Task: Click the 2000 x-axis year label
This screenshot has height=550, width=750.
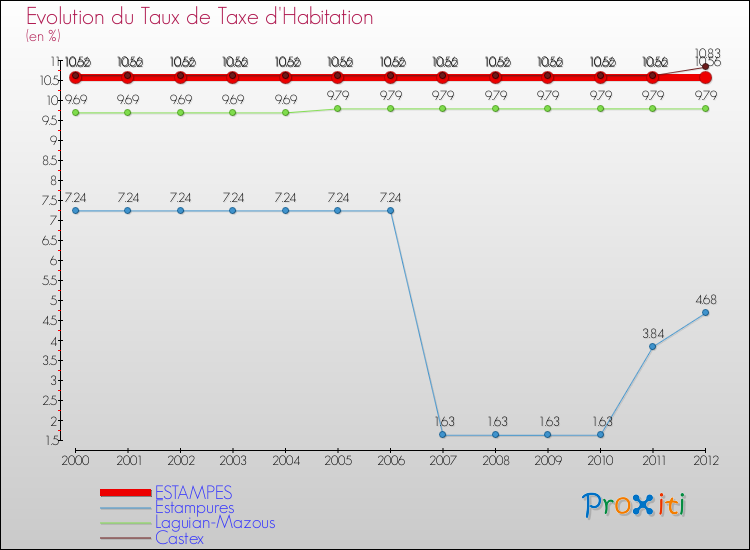Action: point(76,461)
